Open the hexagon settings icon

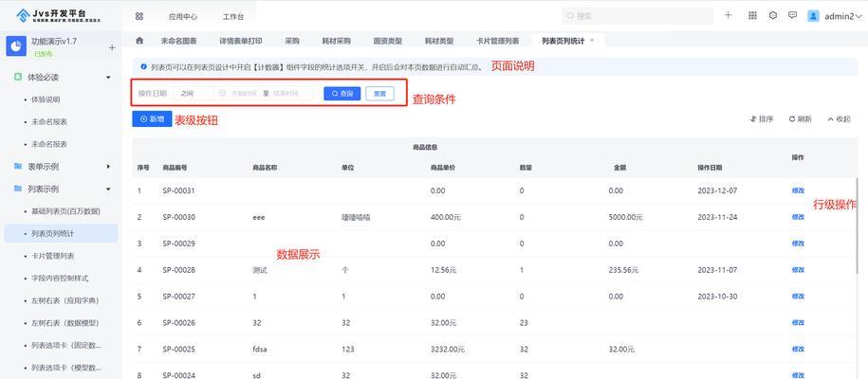[x=773, y=15]
